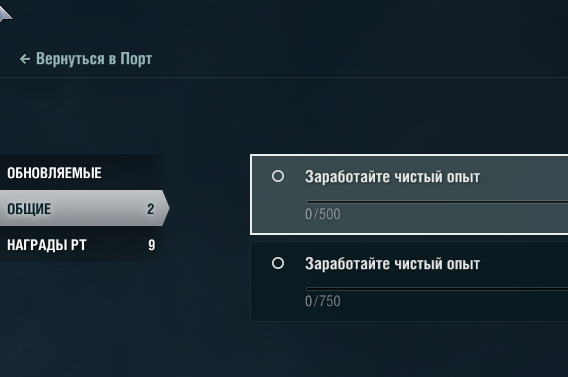The height and width of the screenshot is (377, 568).
Task: Select the highlighted mission card with 0/500 progress
Action: (x=409, y=194)
